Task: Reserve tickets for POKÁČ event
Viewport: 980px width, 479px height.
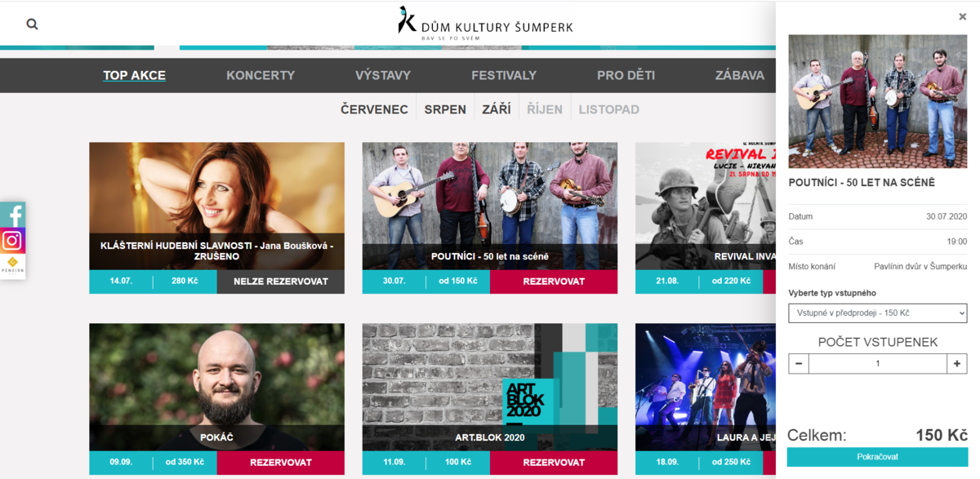Action: [281, 463]
